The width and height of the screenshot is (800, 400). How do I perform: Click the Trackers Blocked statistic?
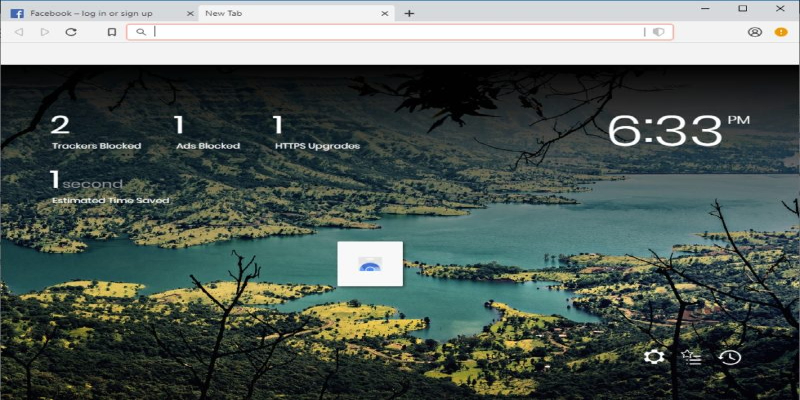pyautogui.click(x=96, y=133)
